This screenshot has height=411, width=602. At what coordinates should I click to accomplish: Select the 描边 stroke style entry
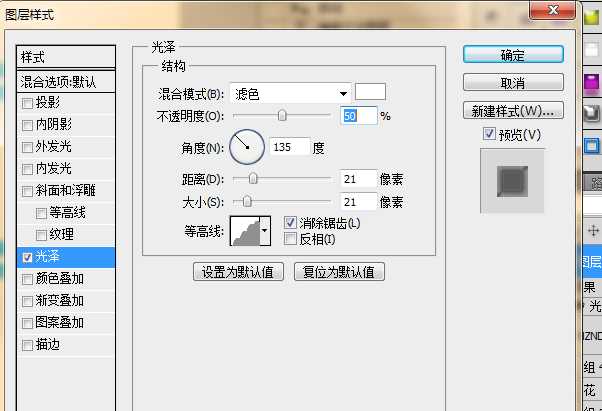[48, 344]
